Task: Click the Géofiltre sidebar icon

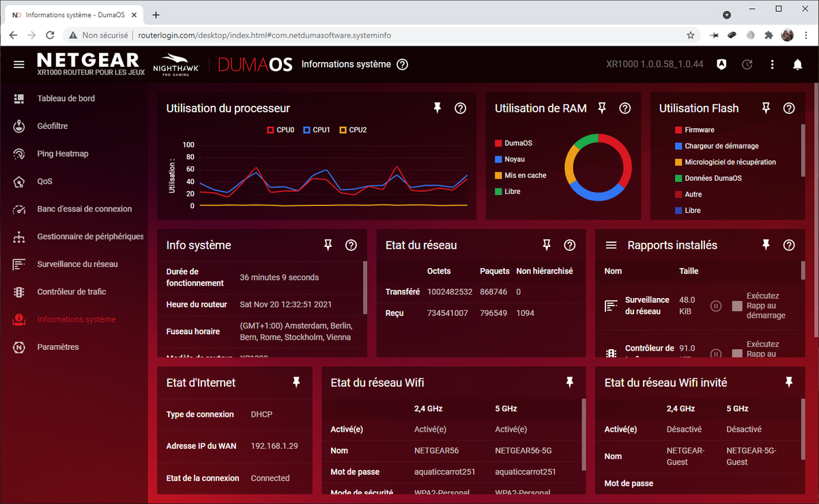Action: 20,126
